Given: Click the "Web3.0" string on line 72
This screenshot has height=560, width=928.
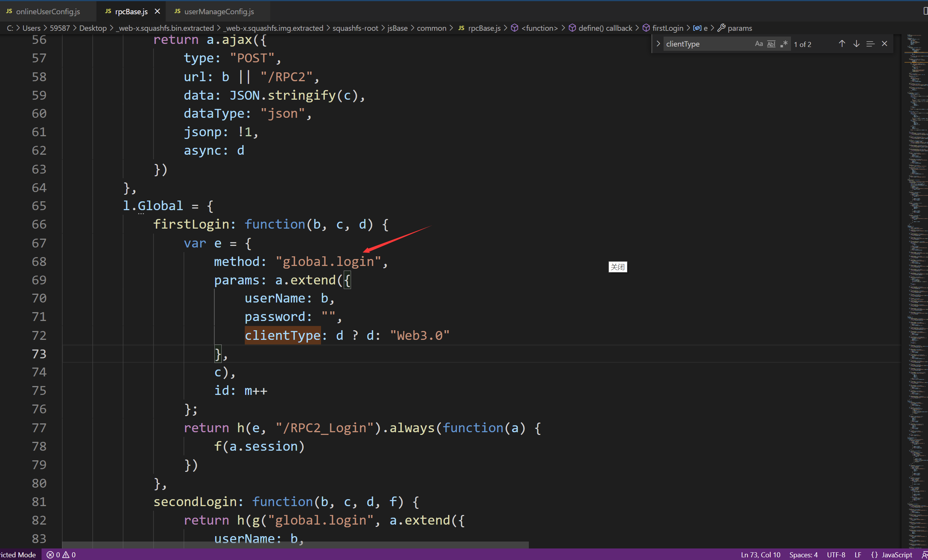Looking at the screenshot, I should coord(420,335).
